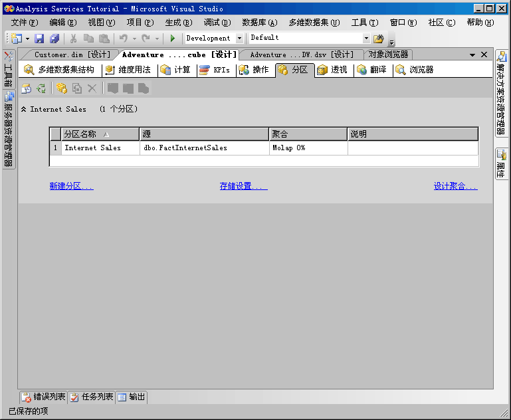The image size is (511, 420).
Task: Collapse the Internet Sales partition group
Action: click(23, 109)
